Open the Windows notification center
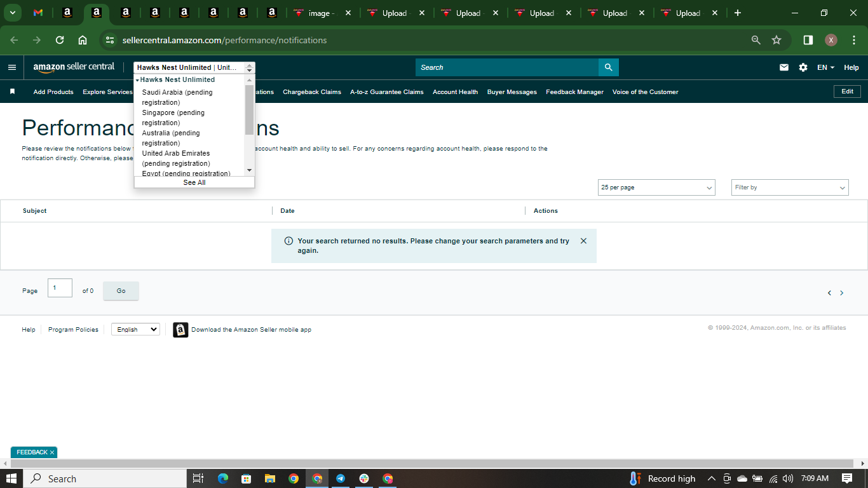Viewport: 868px width, 488px height. tap(847, 478)
